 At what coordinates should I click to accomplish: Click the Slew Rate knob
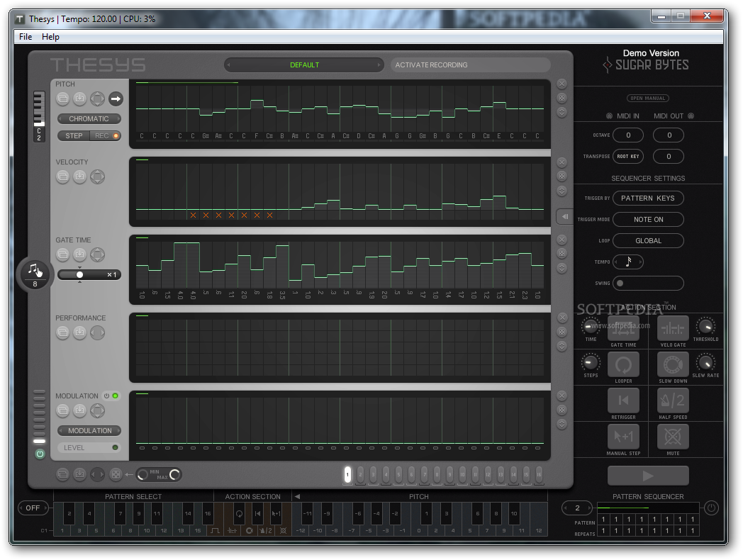tap(705, 363)
